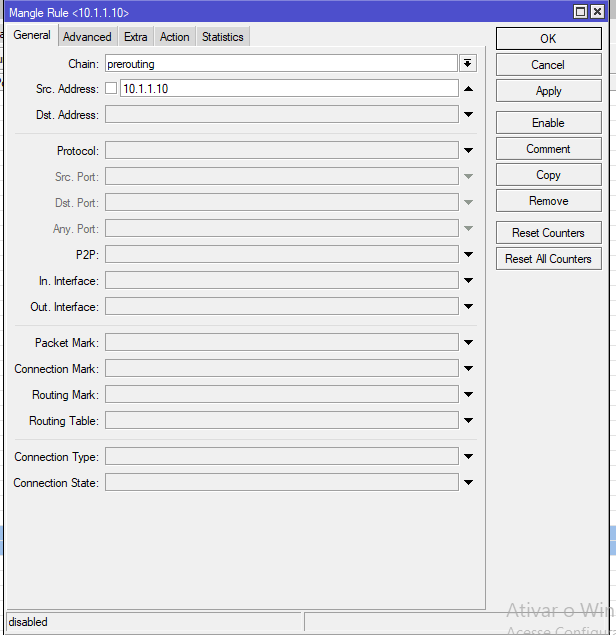The height and width of the screenshot is (635, 616).
Task: Remove the mangle rule
Action: pos(548,201)
